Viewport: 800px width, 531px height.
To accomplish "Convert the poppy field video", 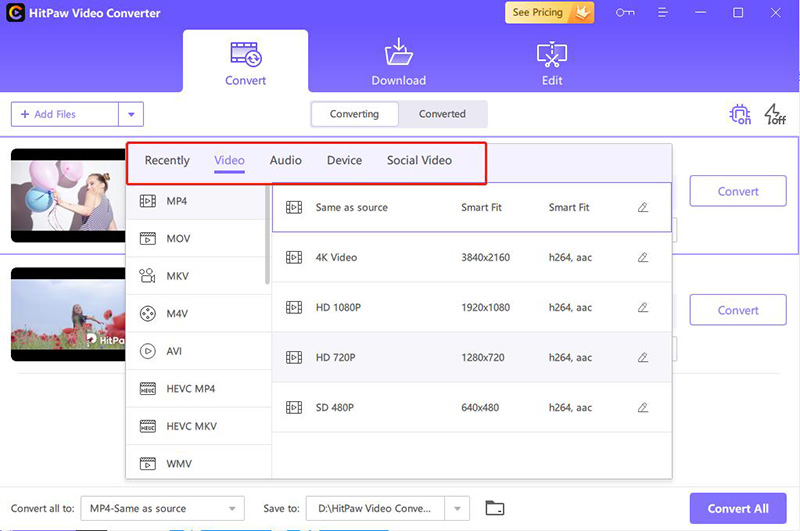I will (x=738, y=310).
